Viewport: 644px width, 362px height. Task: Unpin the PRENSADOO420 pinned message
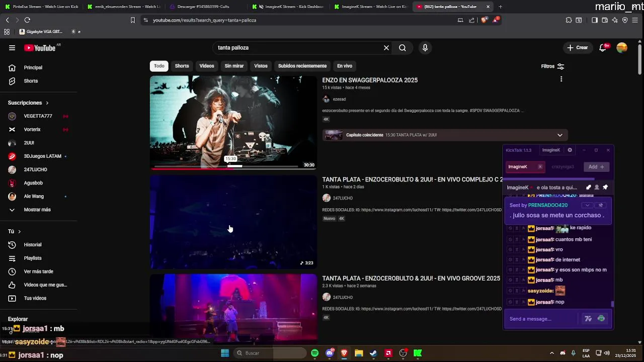[x=600, y=205]
